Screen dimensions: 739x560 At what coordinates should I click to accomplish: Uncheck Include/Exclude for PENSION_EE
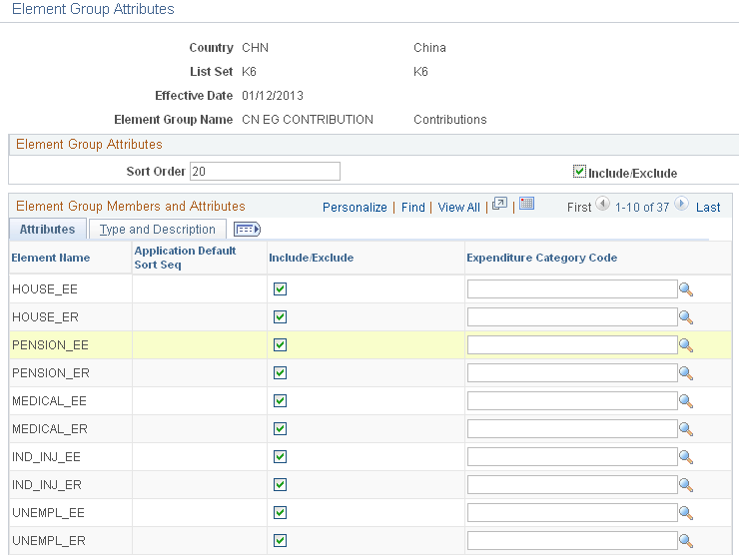280,344
